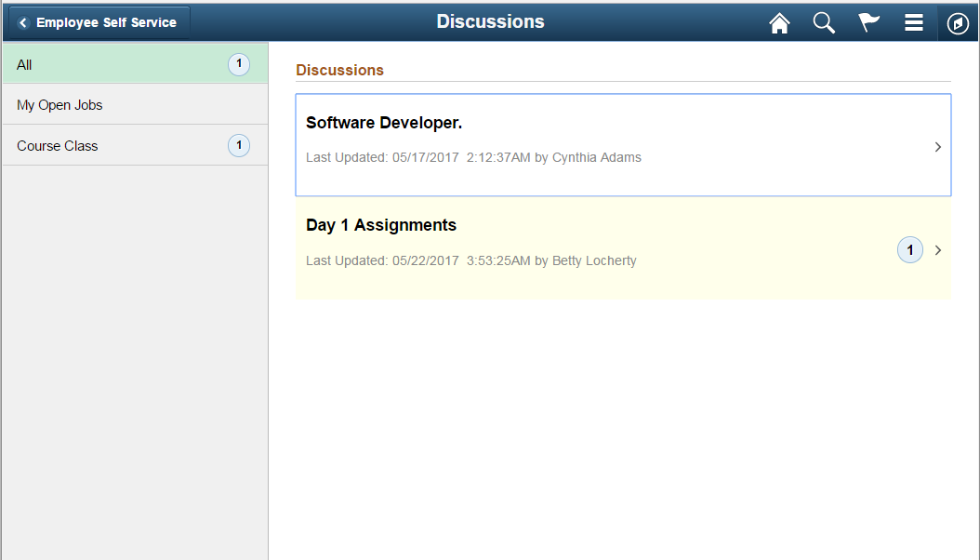Screen dimensions: 980x560
Task: Click the back arrow to Employee Self Service
Action: tap(21, 21)
